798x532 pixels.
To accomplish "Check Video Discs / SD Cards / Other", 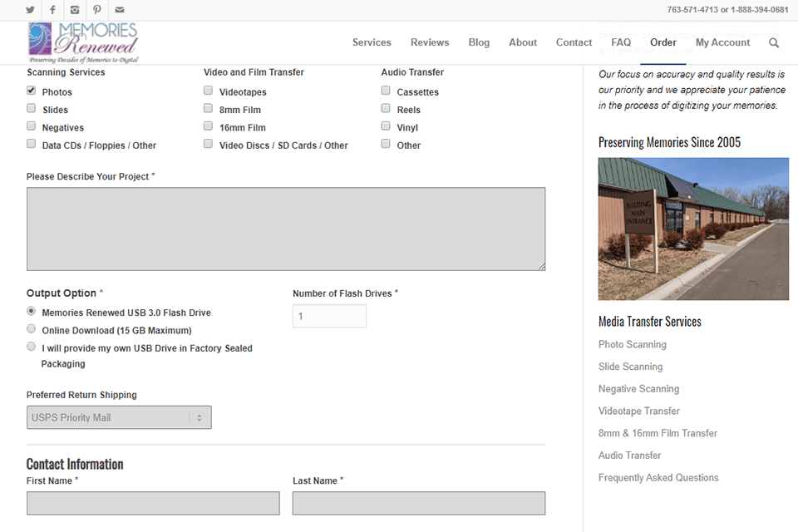I will pyautogui.click(x=208, y=144).
